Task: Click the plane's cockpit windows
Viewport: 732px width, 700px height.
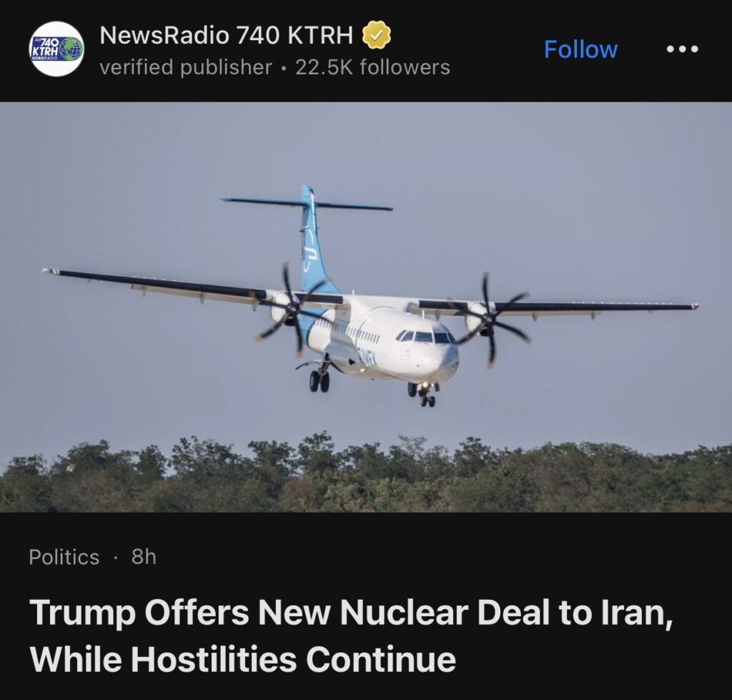Action: point(426,336)
